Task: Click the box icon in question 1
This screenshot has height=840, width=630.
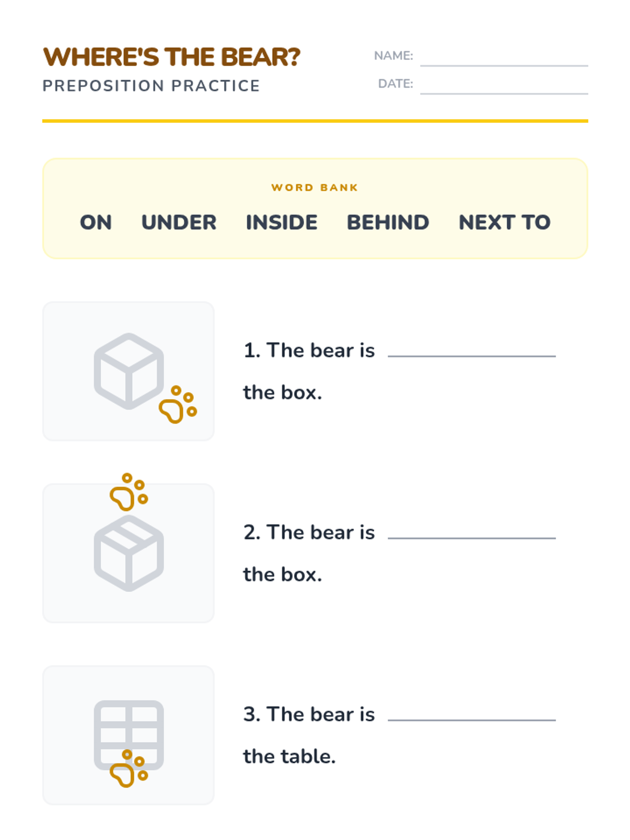Action: [x=129, y=371]
